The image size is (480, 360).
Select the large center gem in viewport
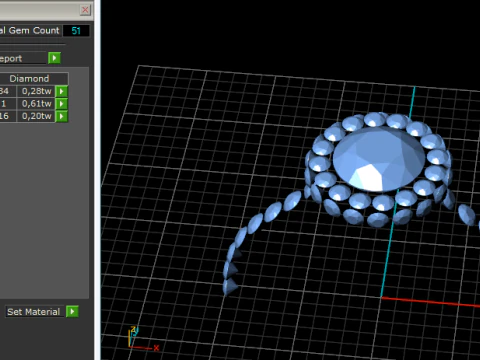(x=379, y=159)
